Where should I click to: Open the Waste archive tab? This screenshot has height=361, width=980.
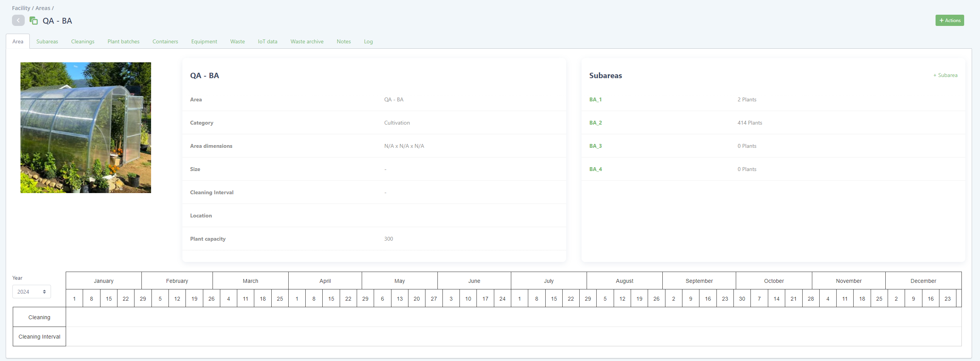307,41
